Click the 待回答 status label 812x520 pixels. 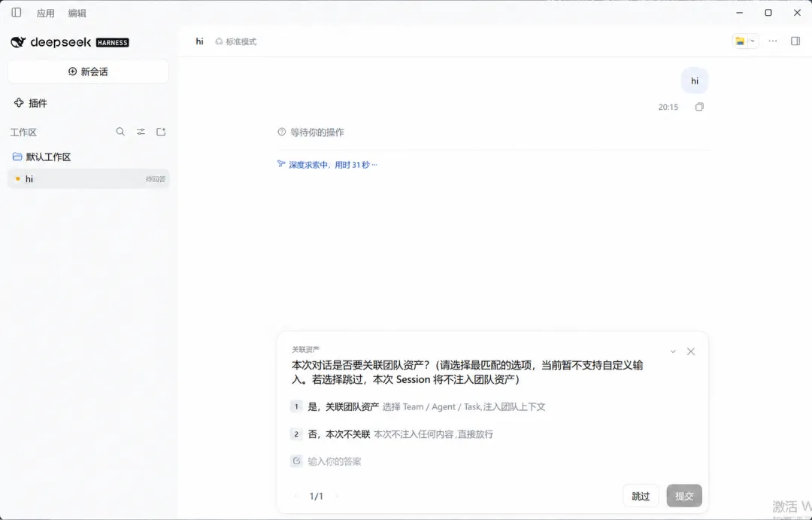(x=156, y=179)
